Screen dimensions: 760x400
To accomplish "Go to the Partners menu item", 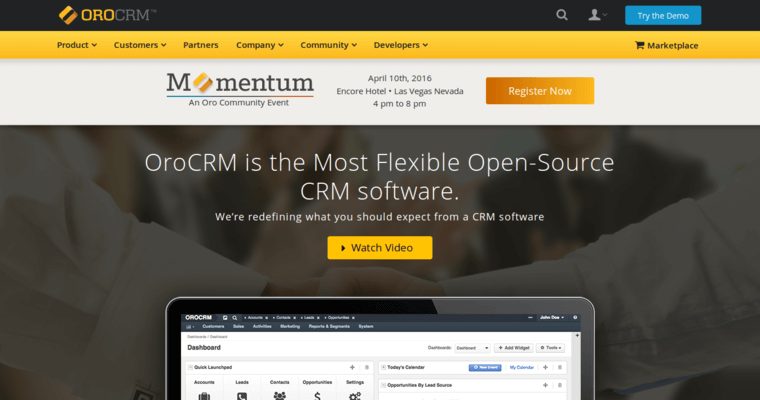I will pyautogui.click(x=201, y=45).
